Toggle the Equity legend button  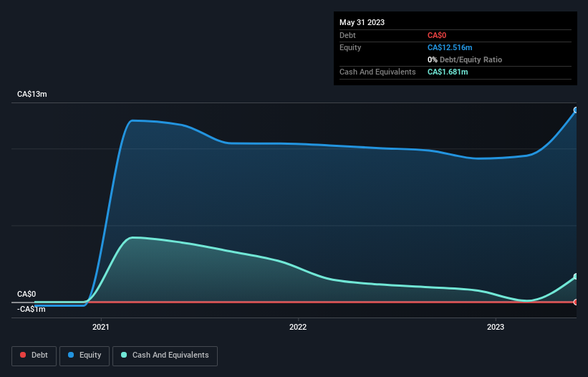pos(85,355)
